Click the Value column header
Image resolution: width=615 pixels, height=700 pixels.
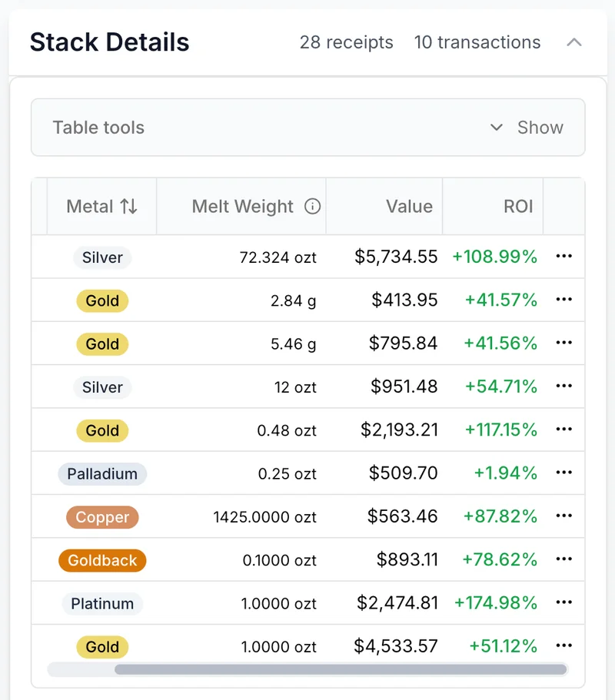pos(409,207)
